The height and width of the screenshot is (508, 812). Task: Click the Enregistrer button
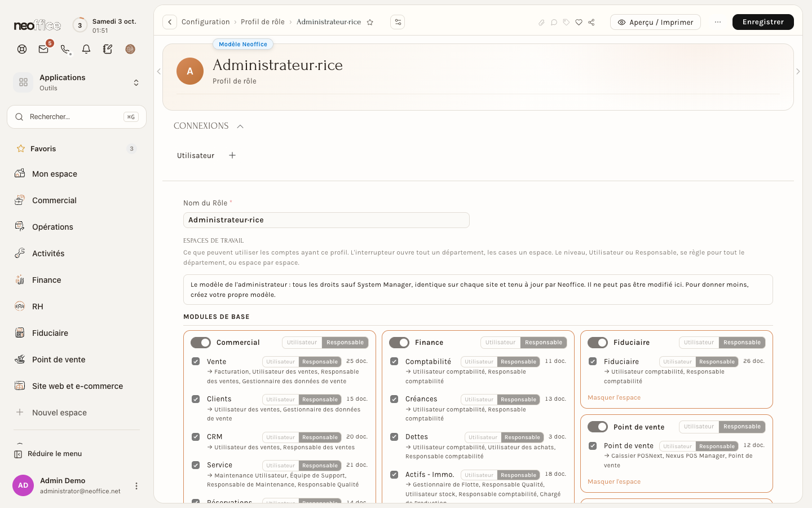click(763, 22)
